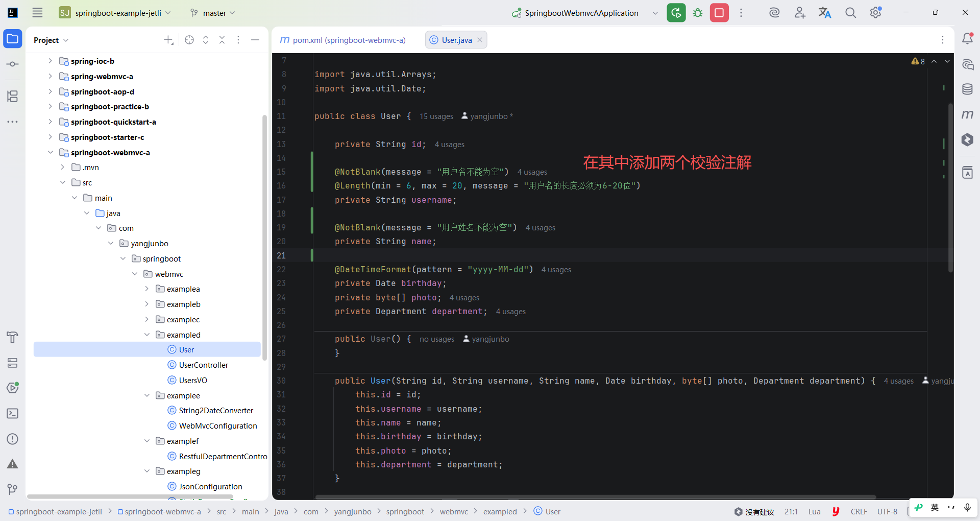980x521 pixels.
Task: Open IDE settings gear
Action: coord(876,13)
